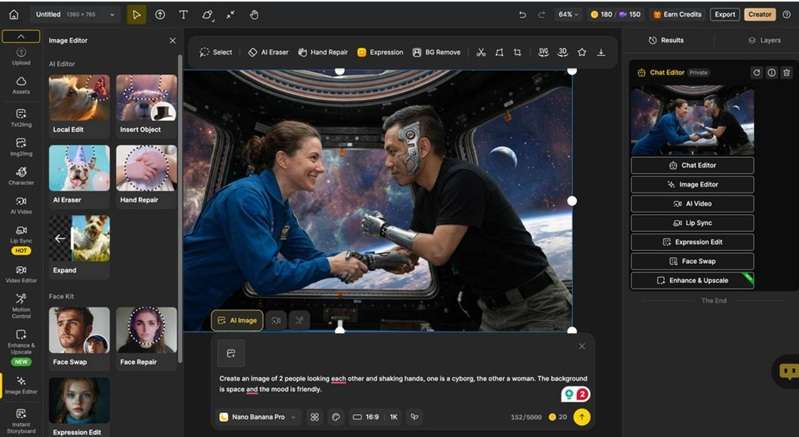Click inside the prompt text field
This screenshot has height=437, width=799.
[x=403, y=384]
